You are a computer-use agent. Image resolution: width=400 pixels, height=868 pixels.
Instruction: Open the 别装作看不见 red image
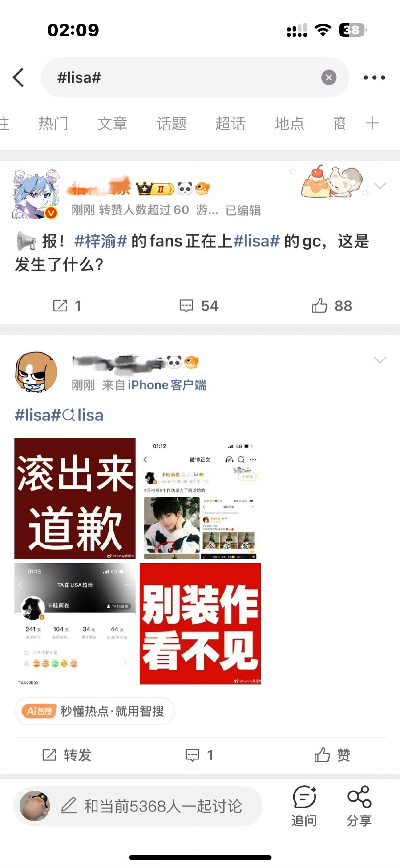click(200, 624)
